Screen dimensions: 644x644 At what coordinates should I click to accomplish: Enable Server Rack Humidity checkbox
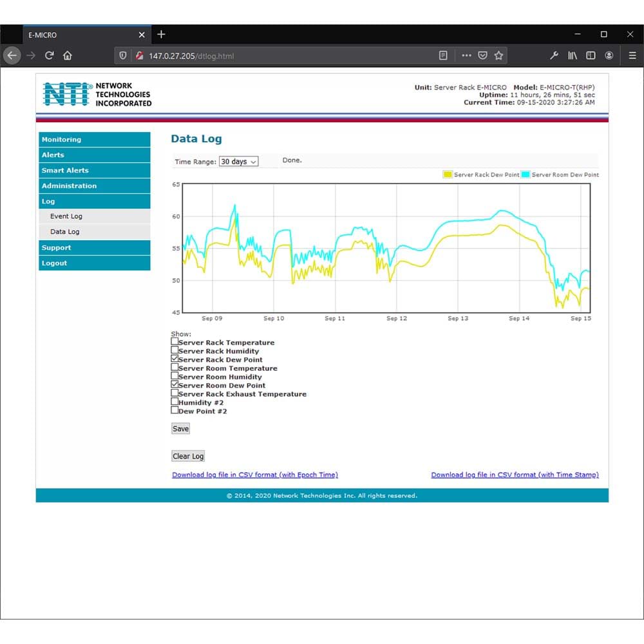point(175,350)
